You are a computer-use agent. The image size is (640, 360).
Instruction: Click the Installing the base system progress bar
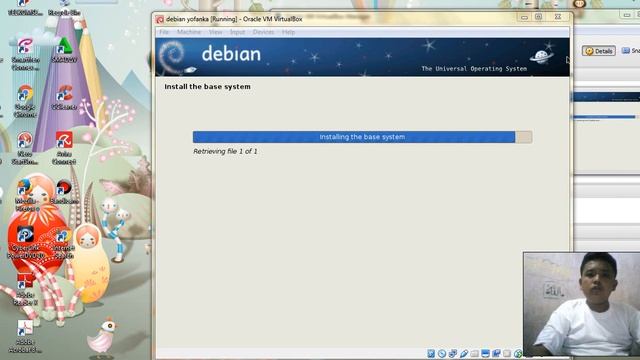(x=362, y=137)
